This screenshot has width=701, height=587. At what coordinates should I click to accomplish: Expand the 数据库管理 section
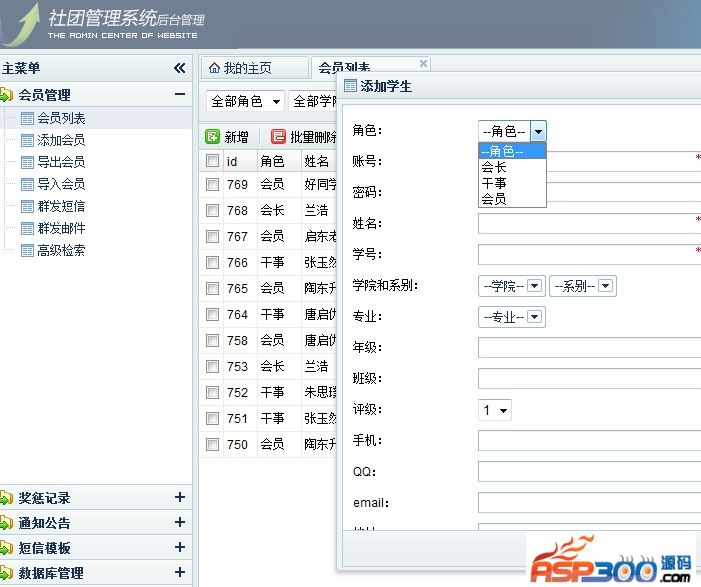click(x=180, y=572)
